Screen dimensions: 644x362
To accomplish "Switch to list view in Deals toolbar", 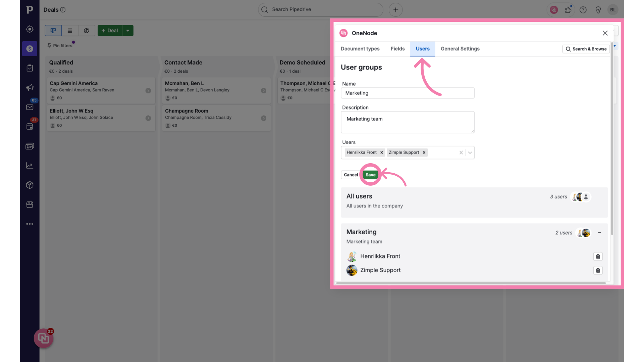I will [x=70, y=31].
